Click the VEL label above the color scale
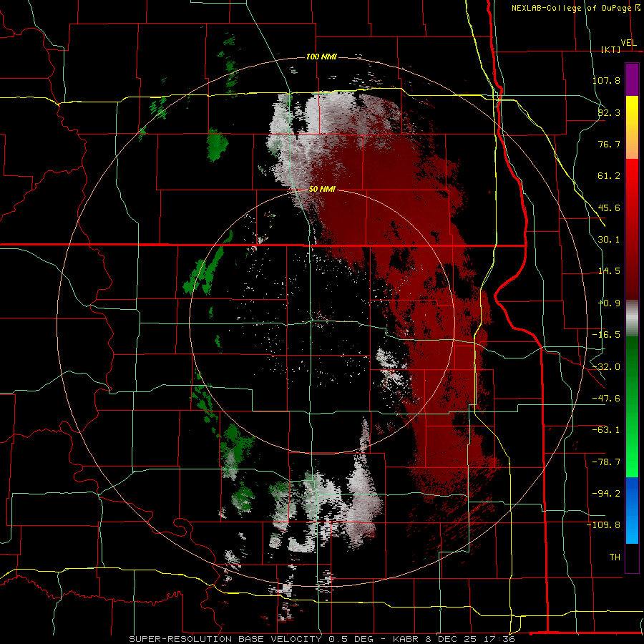The height and width of the screenshot is (644, 644). pos(629,43)
